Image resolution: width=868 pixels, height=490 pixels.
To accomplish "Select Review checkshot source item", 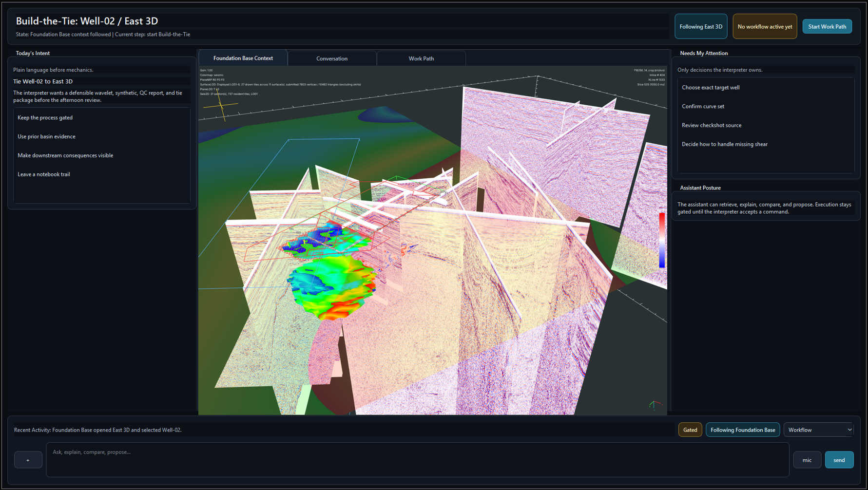I will tap(766, 125).
